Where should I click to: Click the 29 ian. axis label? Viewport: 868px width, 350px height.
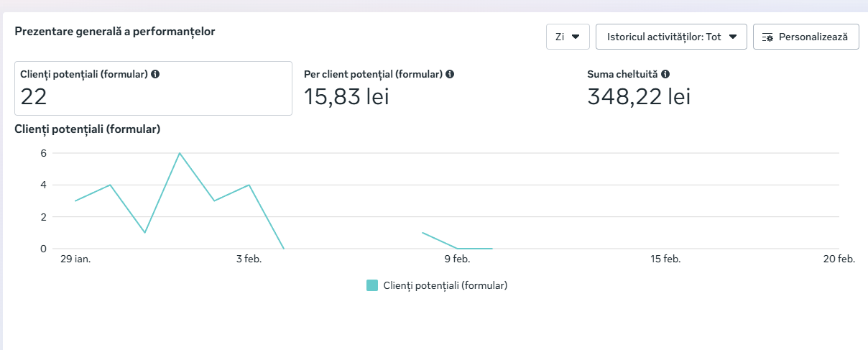click(x=75, y=259)
